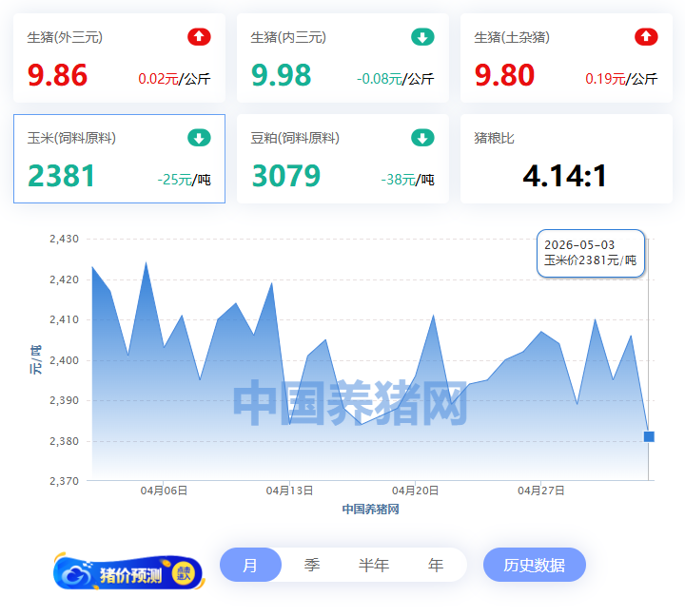Switch chart to 年 range
This screenshot has height=616, width=685.
click(436, 565)
